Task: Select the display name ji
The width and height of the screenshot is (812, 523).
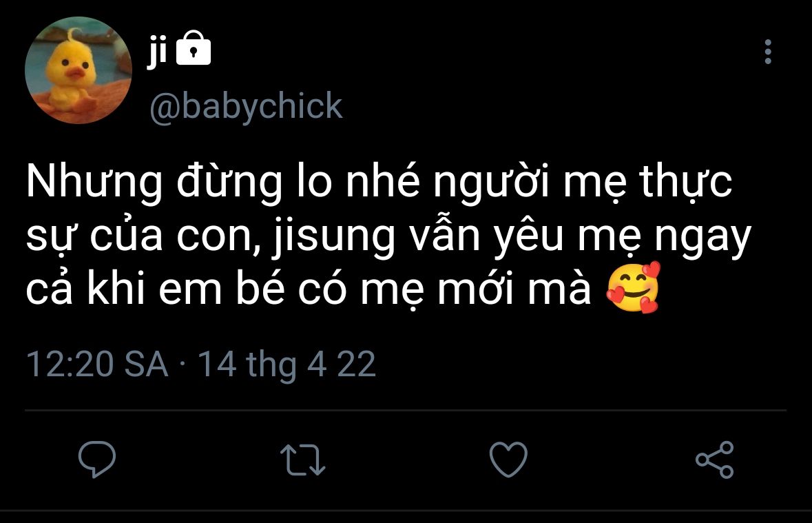Action: click(x=156, y=52)
